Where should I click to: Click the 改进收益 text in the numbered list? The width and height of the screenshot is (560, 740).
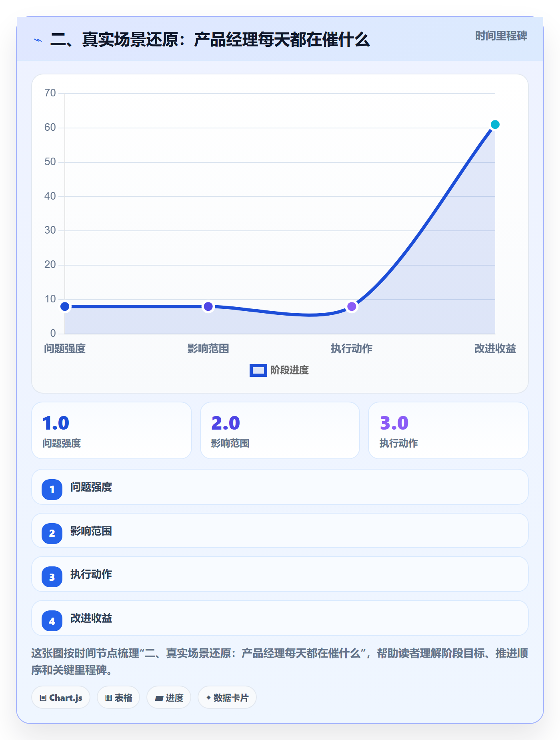[x=91, y=618]
